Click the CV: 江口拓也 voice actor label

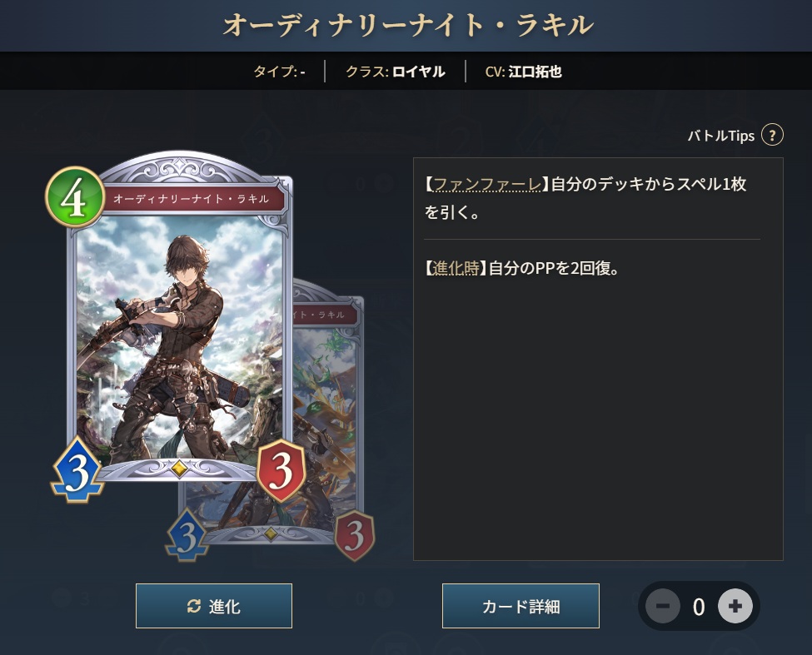[x=524, y=72]
